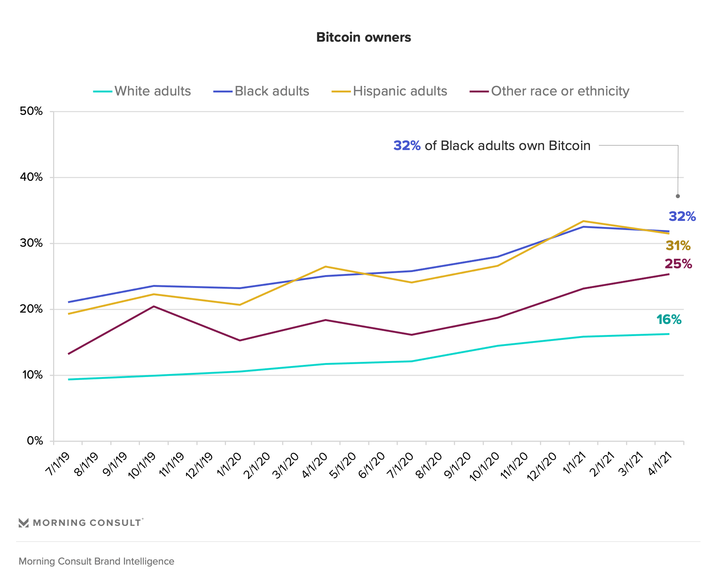Screen dimensions: 728x582
Task: Click the teal 16% end label
Action: (669, 320)
